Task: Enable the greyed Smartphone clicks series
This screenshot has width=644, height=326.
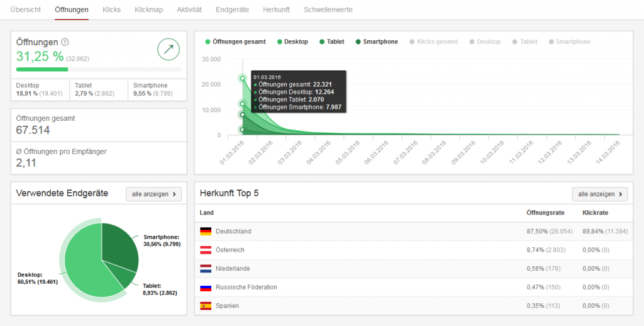Action: 569,42
